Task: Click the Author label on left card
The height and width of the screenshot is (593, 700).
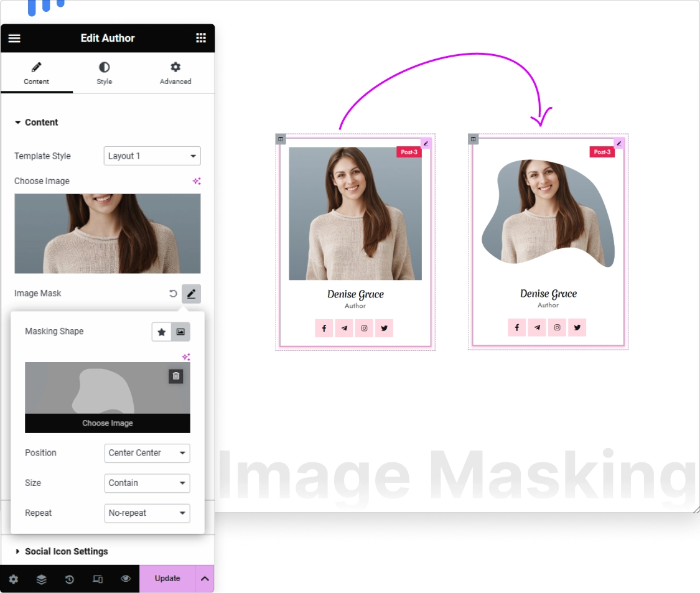Action: (x=355, y=306)
